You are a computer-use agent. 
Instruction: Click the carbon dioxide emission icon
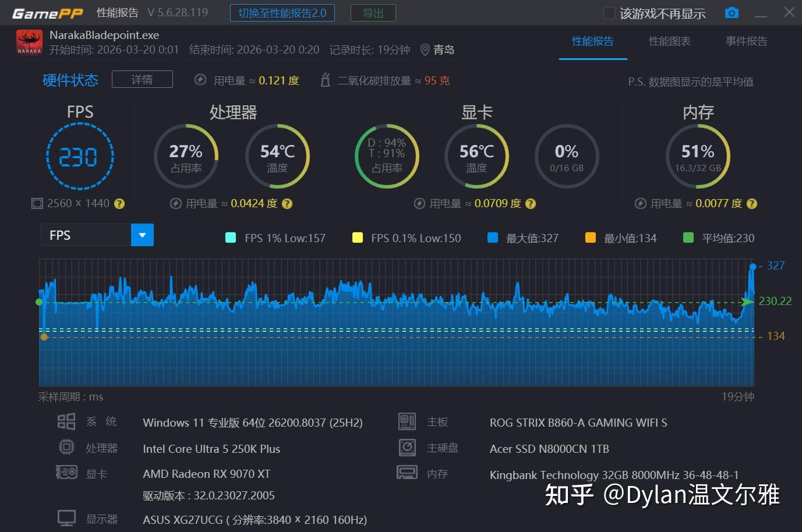[326, 80]
